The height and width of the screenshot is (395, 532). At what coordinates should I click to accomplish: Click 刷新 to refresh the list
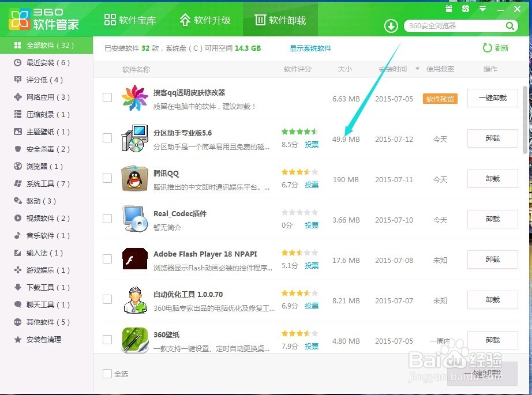[496, 48]
